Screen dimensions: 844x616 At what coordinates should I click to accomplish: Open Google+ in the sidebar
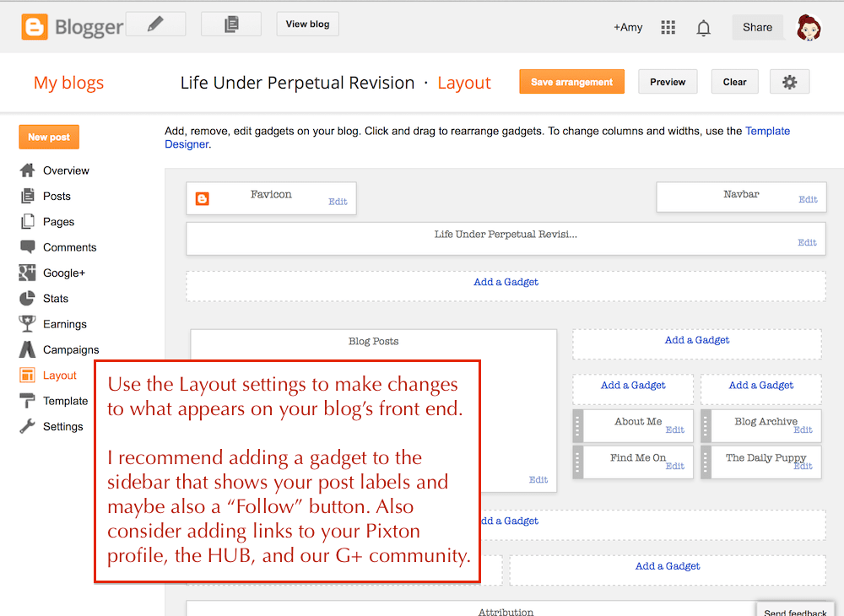click(64, 273)
